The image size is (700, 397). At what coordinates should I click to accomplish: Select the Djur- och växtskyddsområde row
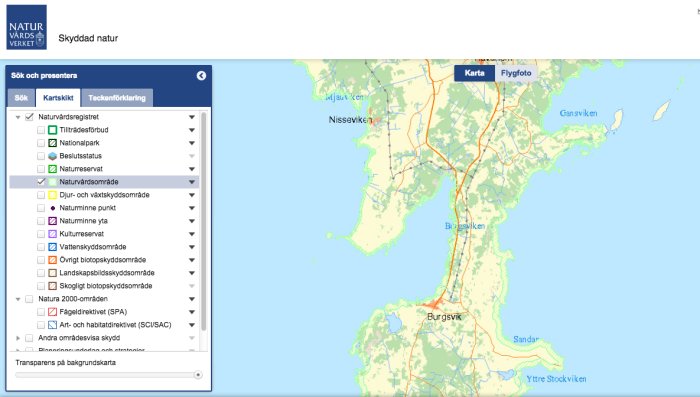(x=104, y=195)
